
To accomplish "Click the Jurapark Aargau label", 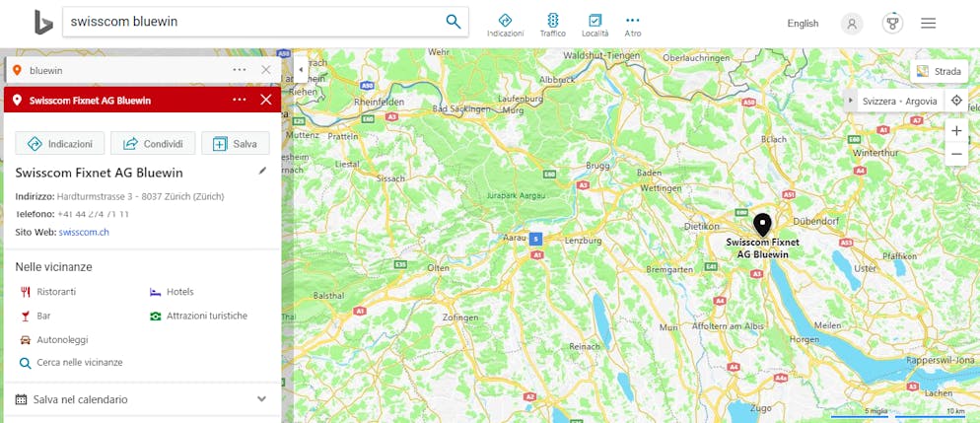I will point(516,196).
